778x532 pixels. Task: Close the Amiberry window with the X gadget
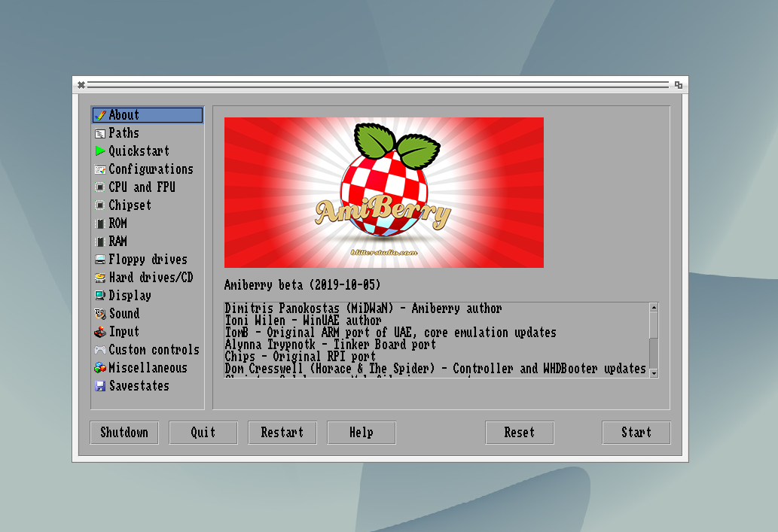tap(81, 85)
